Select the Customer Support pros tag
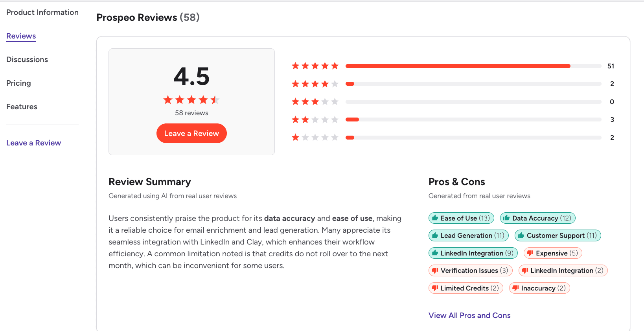 pyautogui.click(x=558, y=235)
